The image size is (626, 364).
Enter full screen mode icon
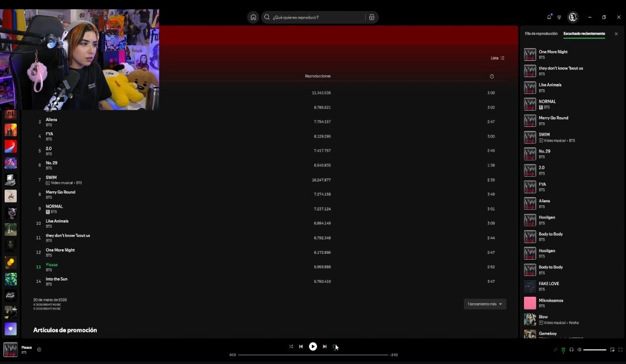620,350
